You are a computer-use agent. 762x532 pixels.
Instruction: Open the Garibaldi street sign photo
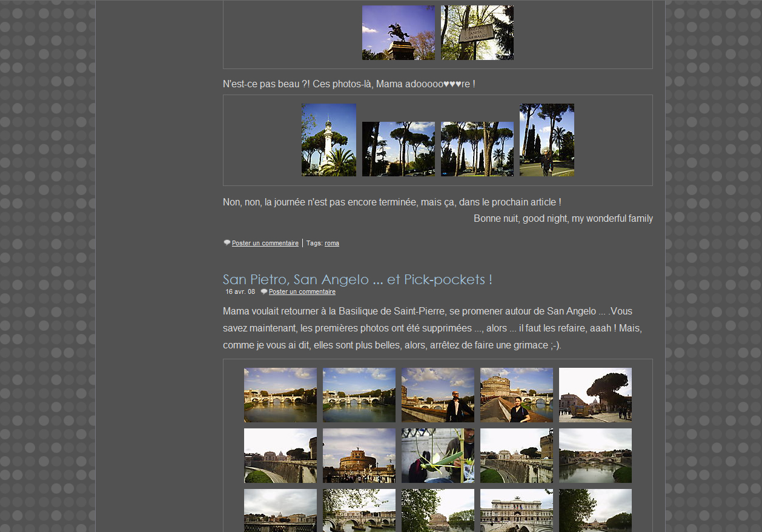click(x=477, y=33)
